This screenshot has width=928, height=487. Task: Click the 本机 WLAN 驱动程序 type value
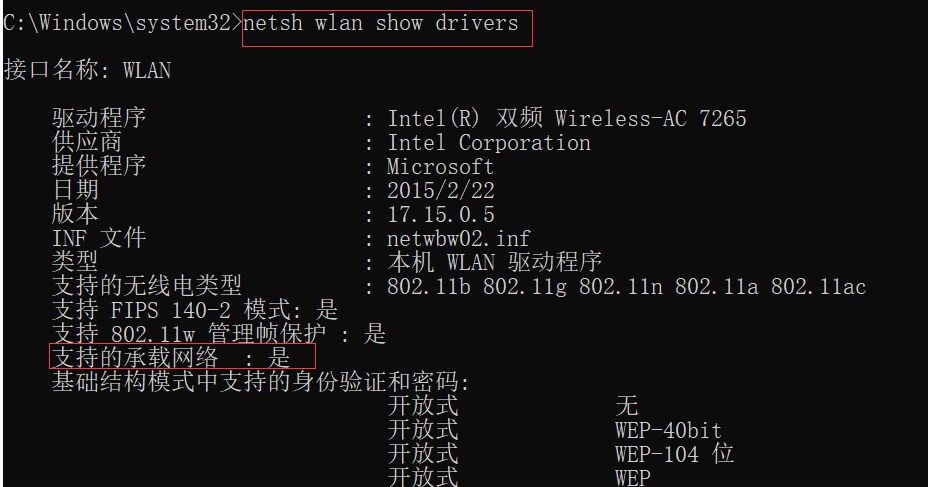click(x=495, y=262)
